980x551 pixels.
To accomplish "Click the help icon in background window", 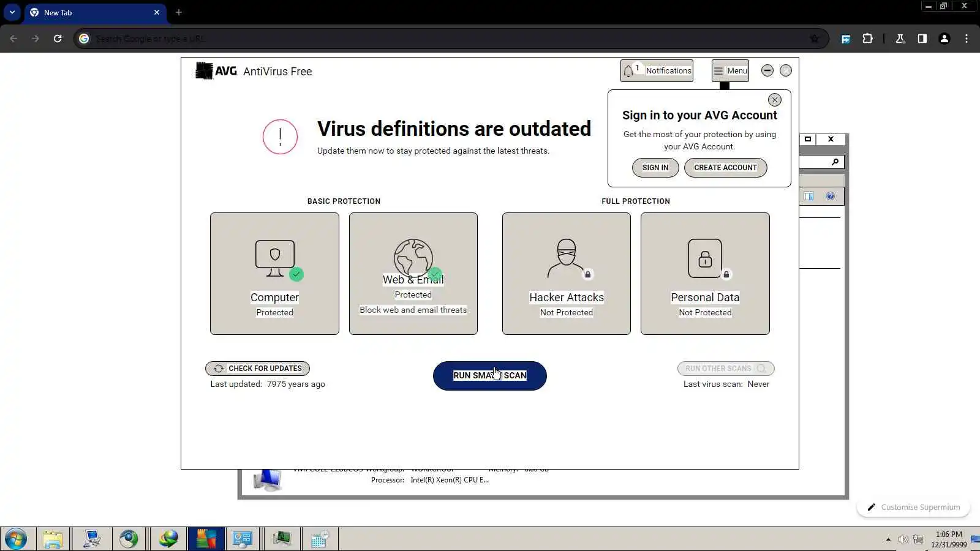I will point(831,196).
